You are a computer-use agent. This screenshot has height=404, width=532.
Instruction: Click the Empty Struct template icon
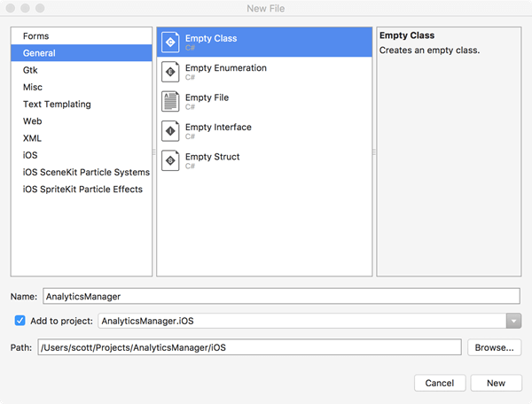pos(171,160)
